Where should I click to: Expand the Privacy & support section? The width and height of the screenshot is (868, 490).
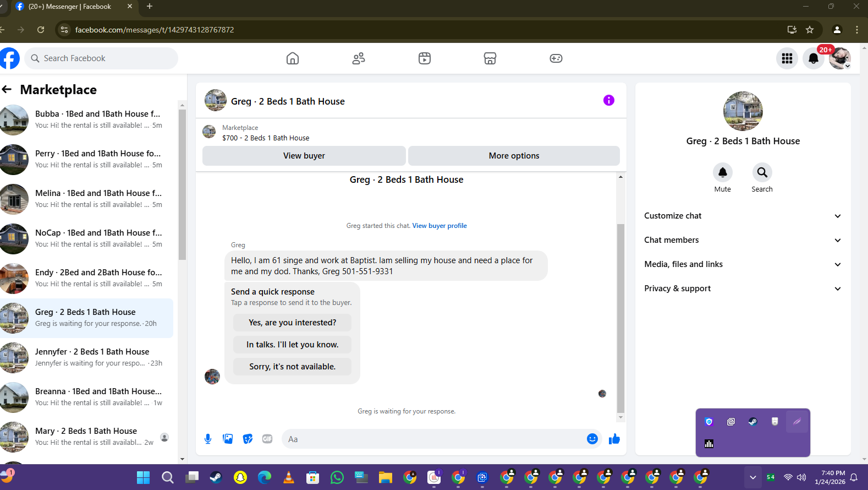[743, 288]
